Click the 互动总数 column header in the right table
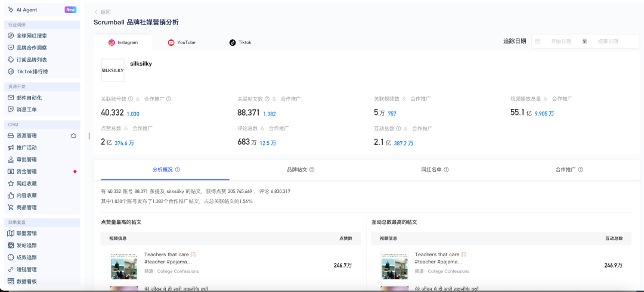This screenshot has width=644, height=292. [614, 238]
